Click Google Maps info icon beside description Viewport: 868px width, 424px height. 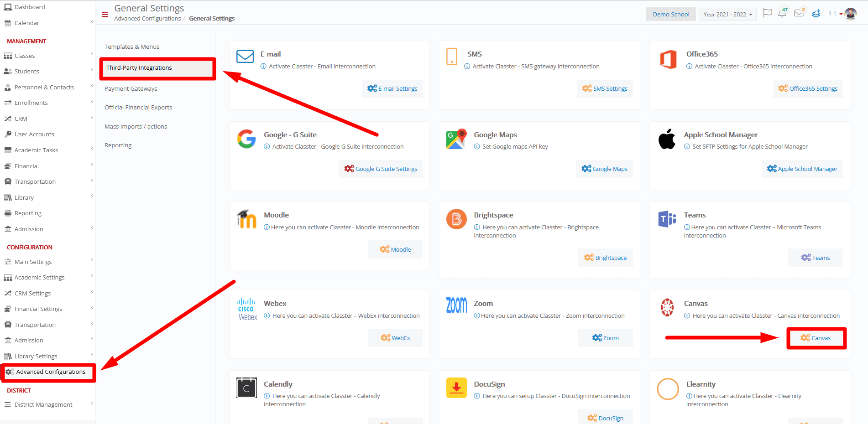tap(477, 147)
